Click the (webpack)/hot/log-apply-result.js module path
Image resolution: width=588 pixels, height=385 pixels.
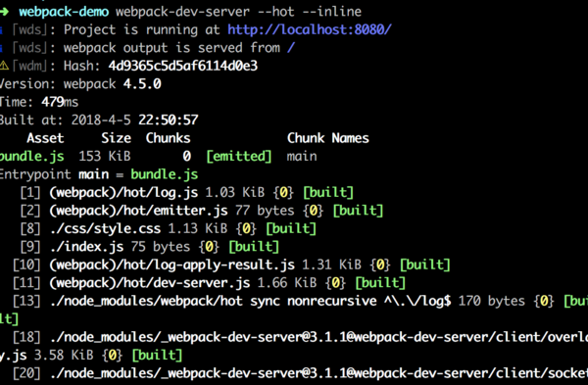[x=171, y=265]
